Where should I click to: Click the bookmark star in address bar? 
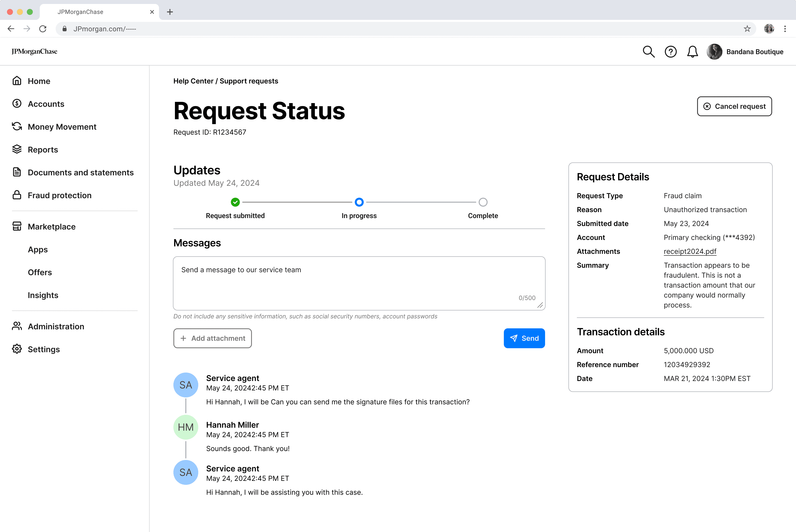[747, 29]
